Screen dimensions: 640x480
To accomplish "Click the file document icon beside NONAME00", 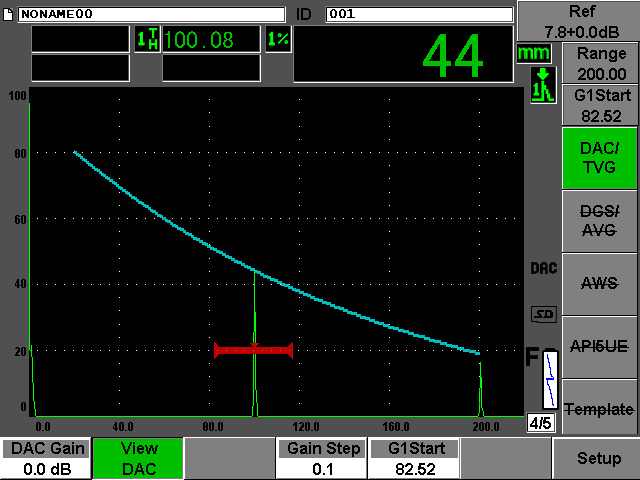I will point(9,13).
